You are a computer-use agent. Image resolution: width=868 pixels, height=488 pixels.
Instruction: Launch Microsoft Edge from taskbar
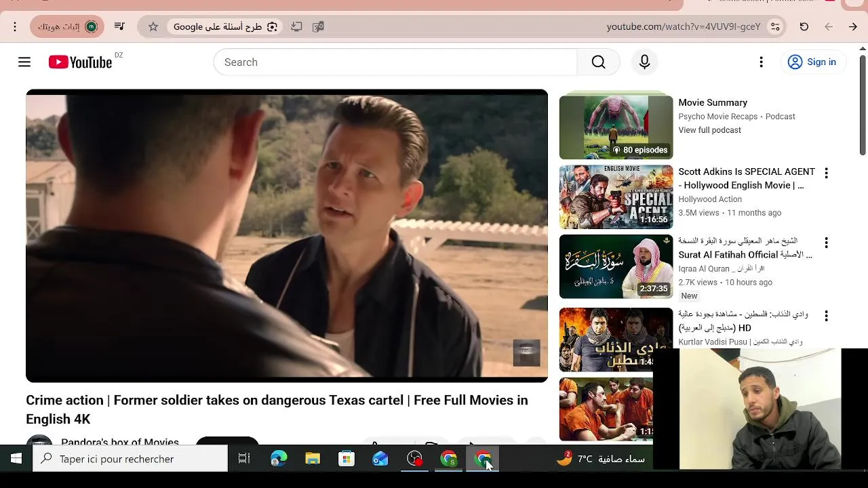click(279, 459)
